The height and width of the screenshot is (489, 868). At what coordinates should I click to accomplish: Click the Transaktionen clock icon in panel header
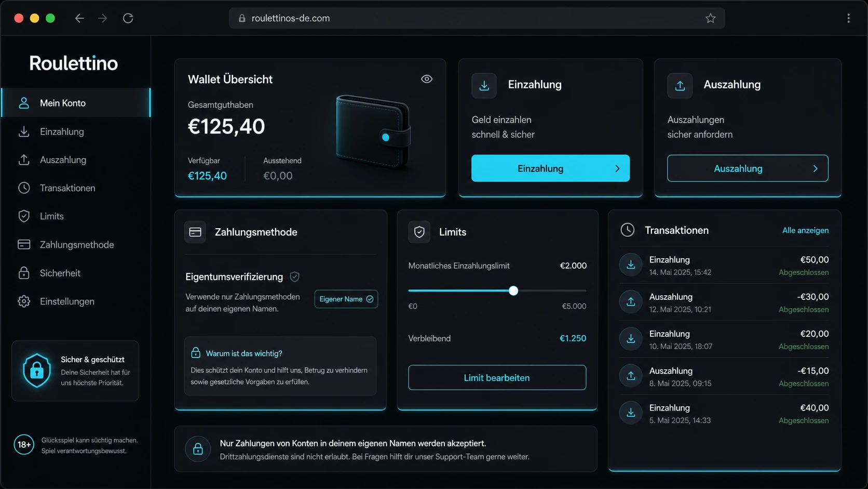627,230
